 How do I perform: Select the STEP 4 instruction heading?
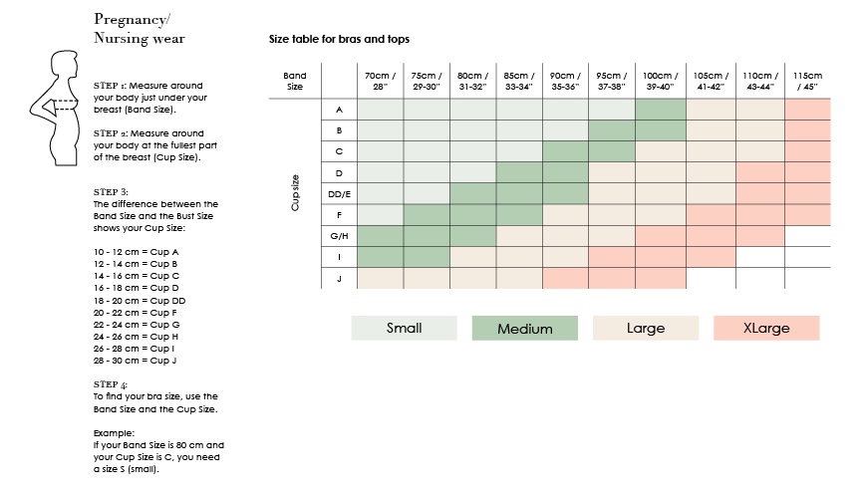[x=110, y=384]
